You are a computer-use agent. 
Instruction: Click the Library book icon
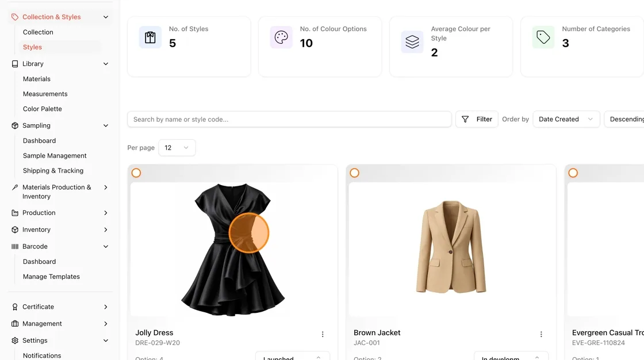(x=15, y=64)
